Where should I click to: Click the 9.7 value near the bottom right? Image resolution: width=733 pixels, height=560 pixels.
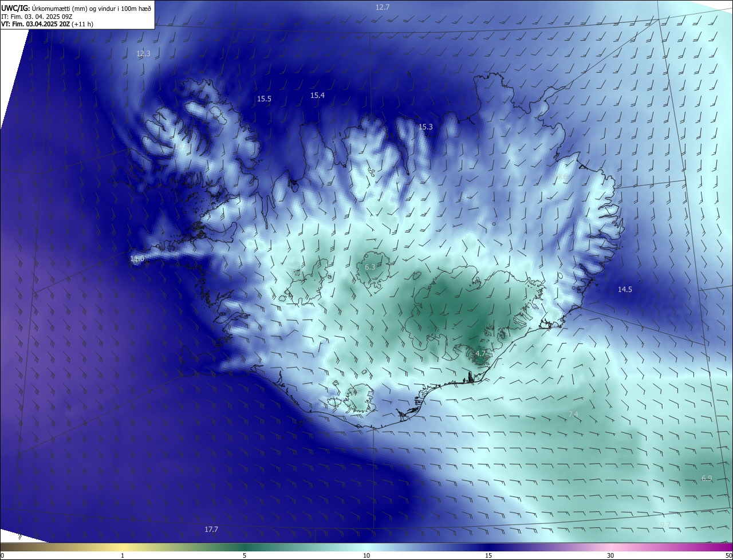point(665,525)
